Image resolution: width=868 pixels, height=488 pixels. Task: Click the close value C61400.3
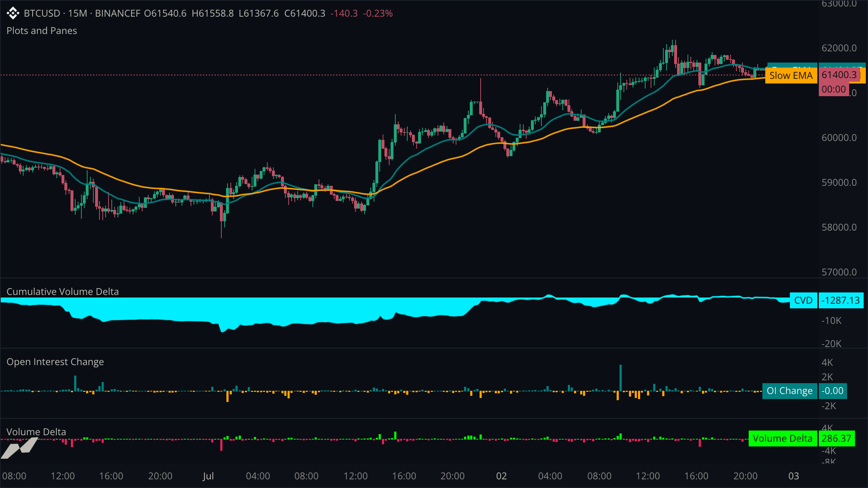(x=305, y=13)
